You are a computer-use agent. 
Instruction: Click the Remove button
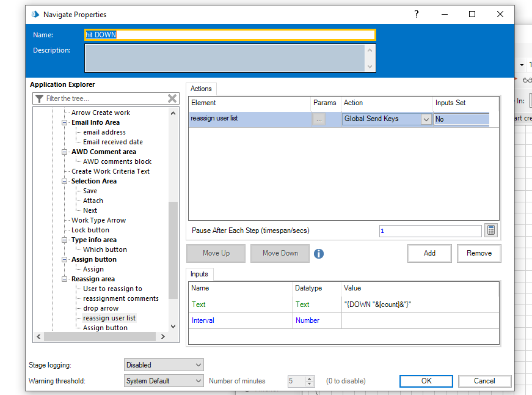[479, 253]
